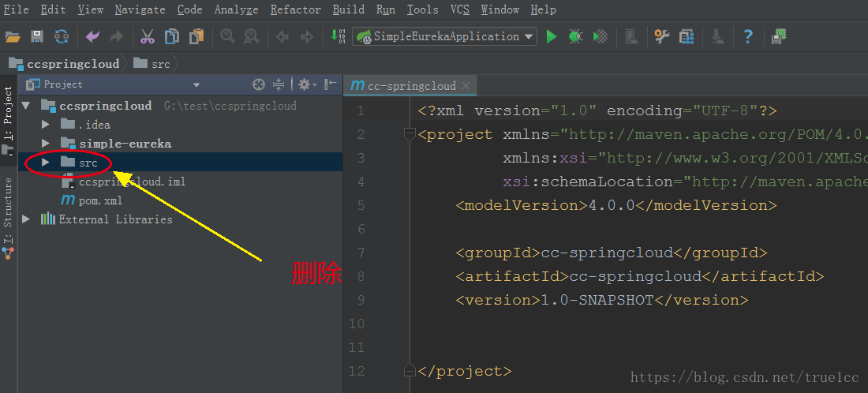Open the View menu

90,9
